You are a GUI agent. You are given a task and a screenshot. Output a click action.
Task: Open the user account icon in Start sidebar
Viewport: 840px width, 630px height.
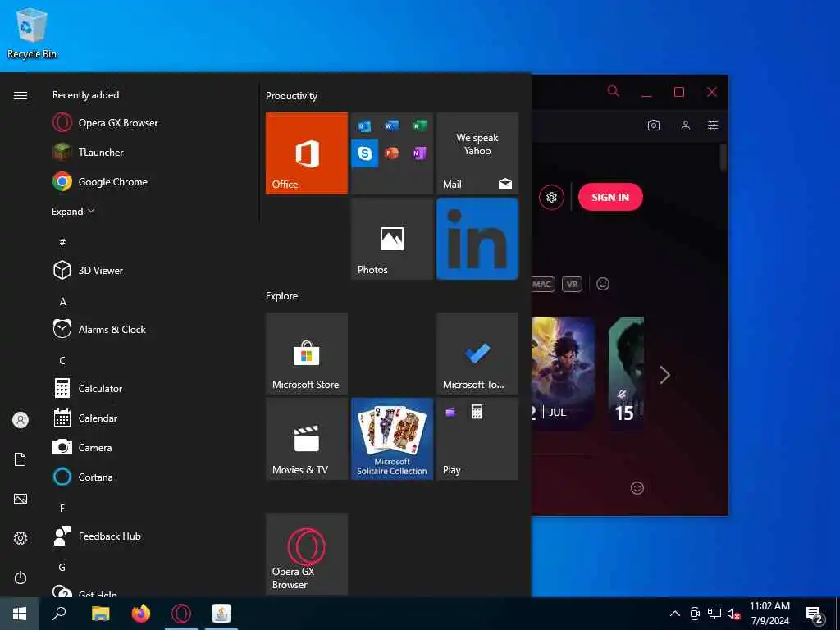point(21,419)
